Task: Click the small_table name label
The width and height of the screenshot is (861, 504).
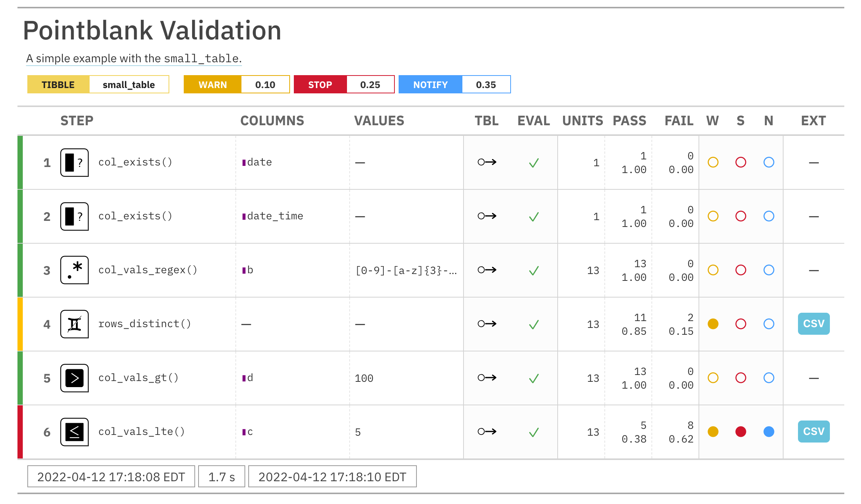Action: click(x=129, y=85)
